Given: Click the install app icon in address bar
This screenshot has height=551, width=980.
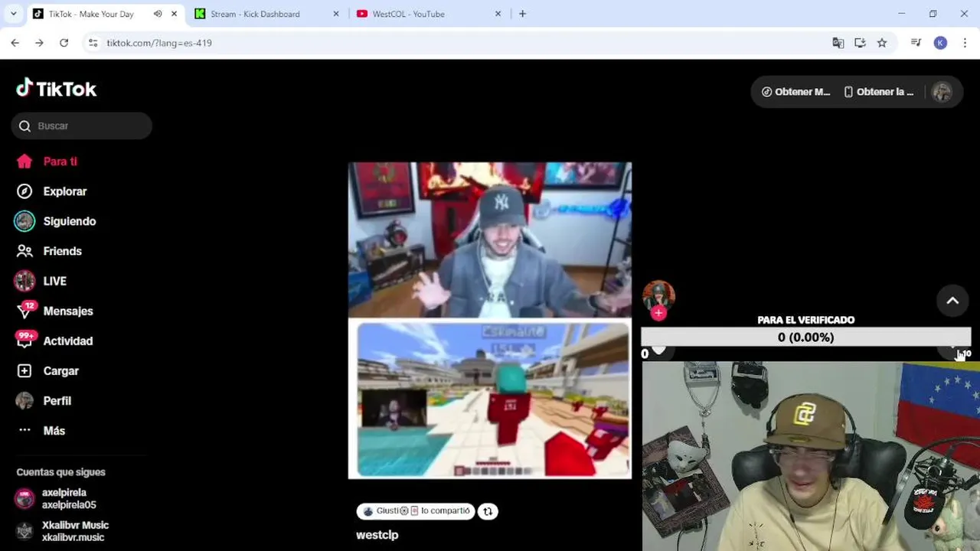Looking at the screenshot, I should (x=860, y=43).
